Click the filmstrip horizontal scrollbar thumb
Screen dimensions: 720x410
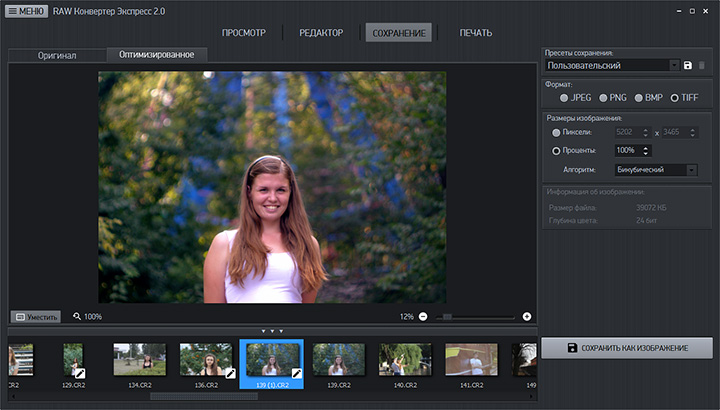[x=204, y=396]
